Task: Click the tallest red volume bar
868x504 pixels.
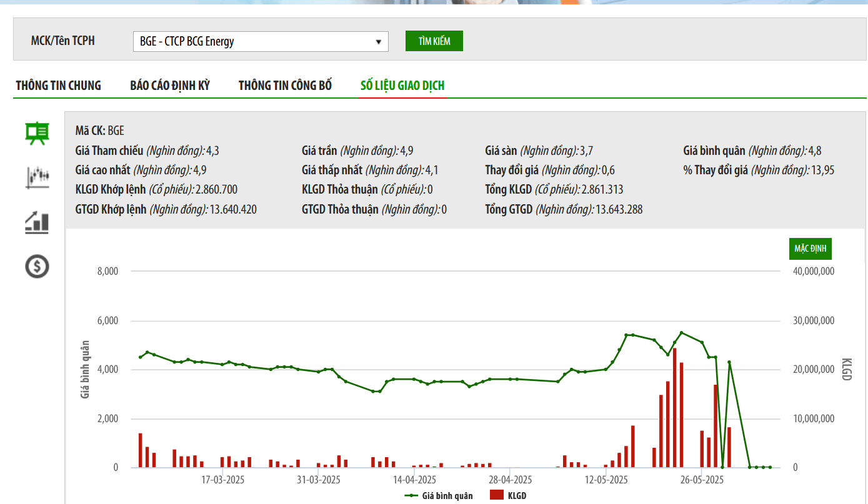Action: pos(674,408)
